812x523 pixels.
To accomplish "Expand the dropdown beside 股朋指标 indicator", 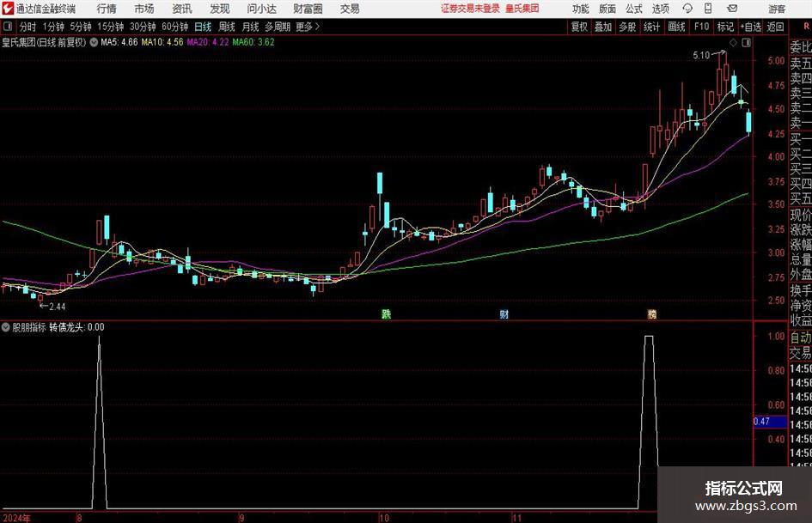I will coord(6,327).
